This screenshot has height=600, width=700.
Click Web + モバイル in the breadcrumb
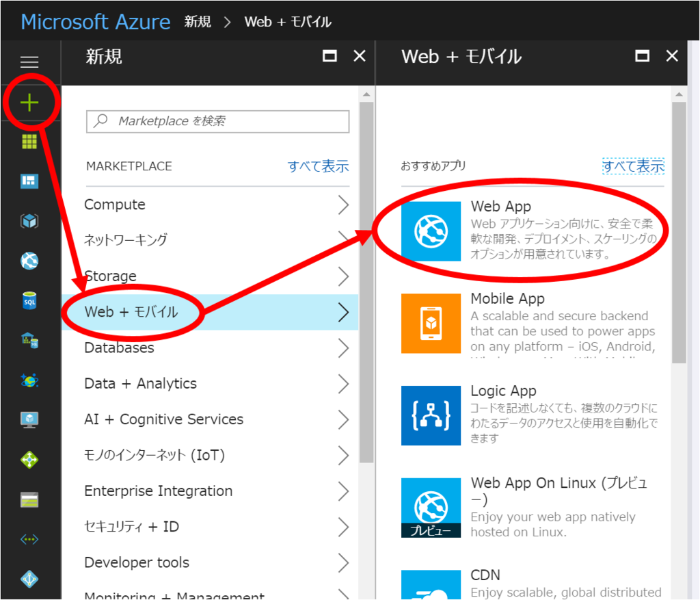[288, 21]
